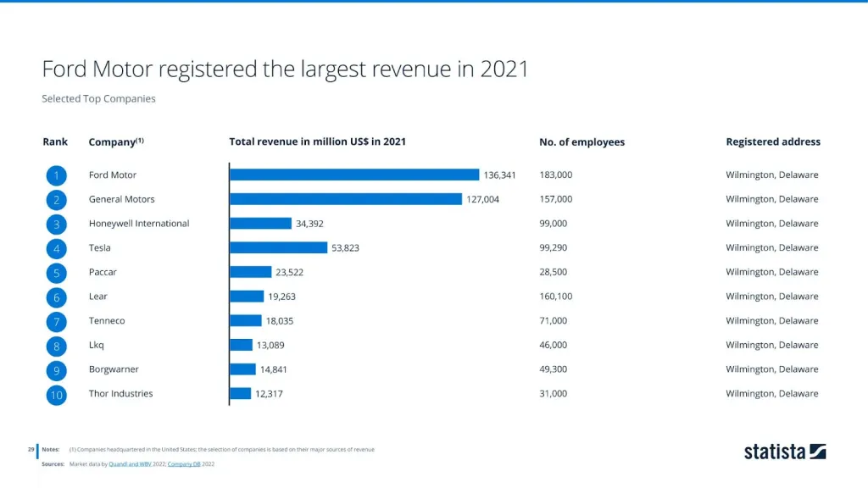Select the rank 10 circle badge
Viewport: 868px width, 488px height.
56,394
